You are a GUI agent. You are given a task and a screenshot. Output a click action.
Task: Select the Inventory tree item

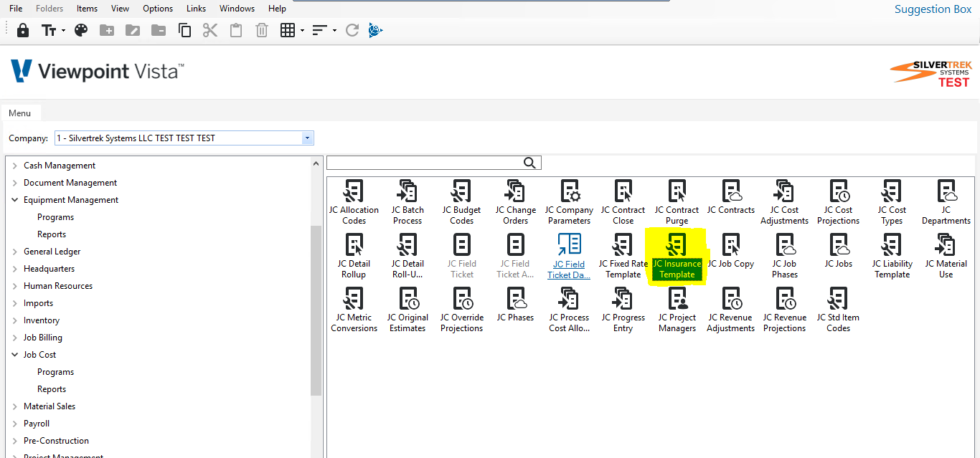click(42, 320)
